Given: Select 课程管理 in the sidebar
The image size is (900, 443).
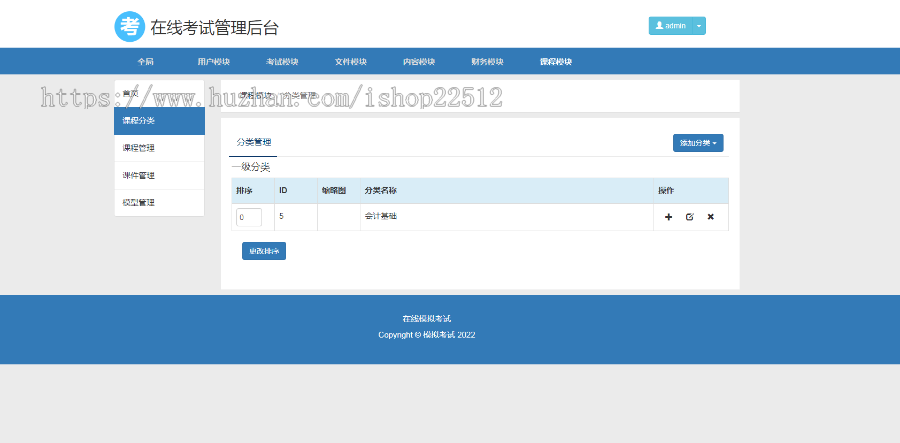Looking at the screenshot, I should pyautogui.click(x=159, y=148).
